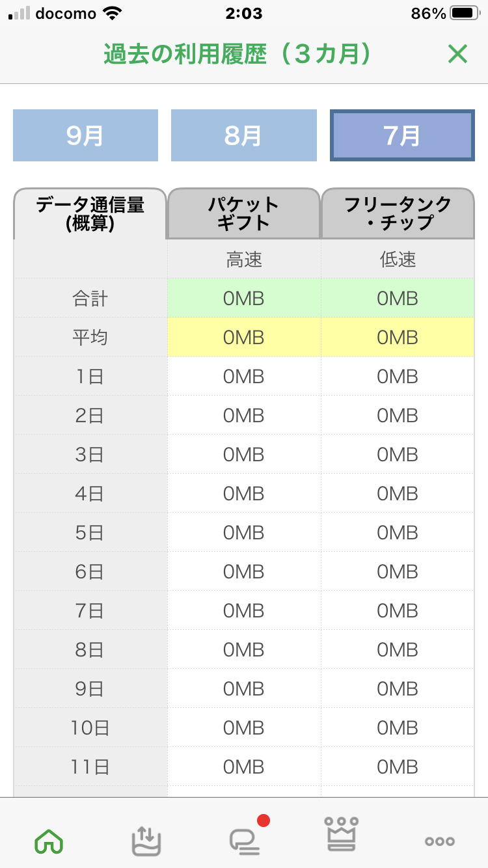Screen dimensions: 488x868
Task: Select the 9月 month button
Action: 85,135
